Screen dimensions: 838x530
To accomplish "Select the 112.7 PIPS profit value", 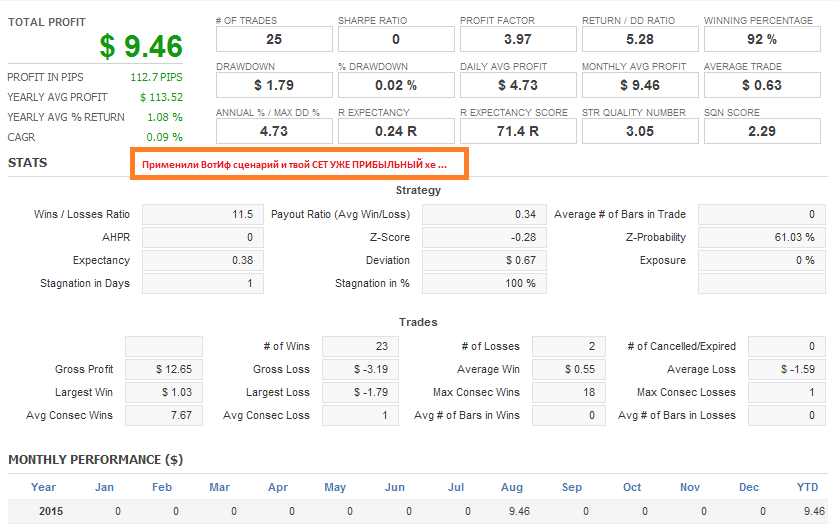I will coord(156,77).
